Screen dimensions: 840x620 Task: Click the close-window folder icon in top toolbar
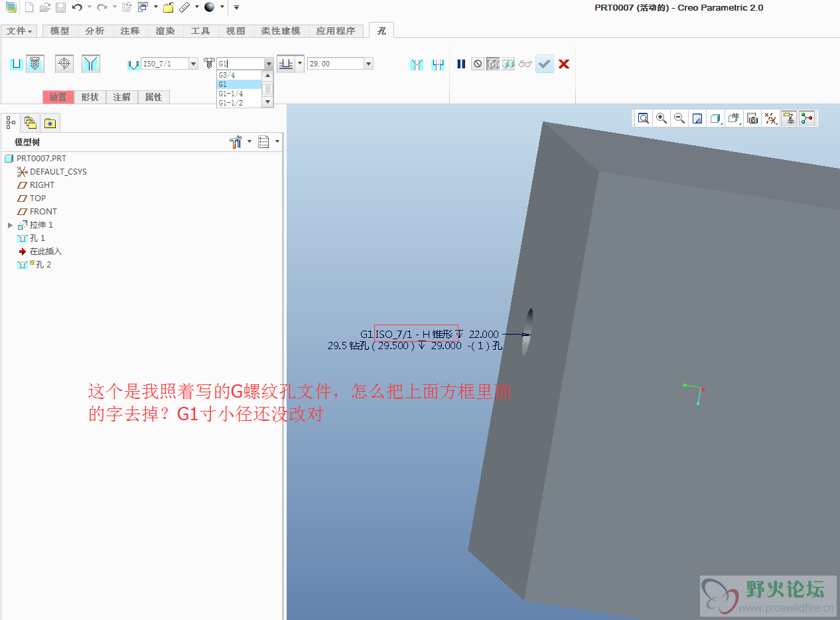point(169,7)
